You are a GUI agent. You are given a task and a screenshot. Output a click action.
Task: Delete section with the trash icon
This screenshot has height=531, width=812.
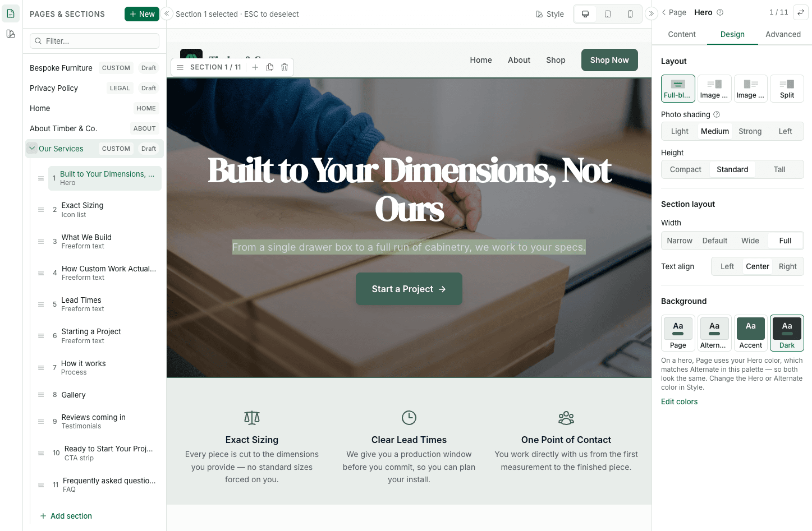coord(285,67)
